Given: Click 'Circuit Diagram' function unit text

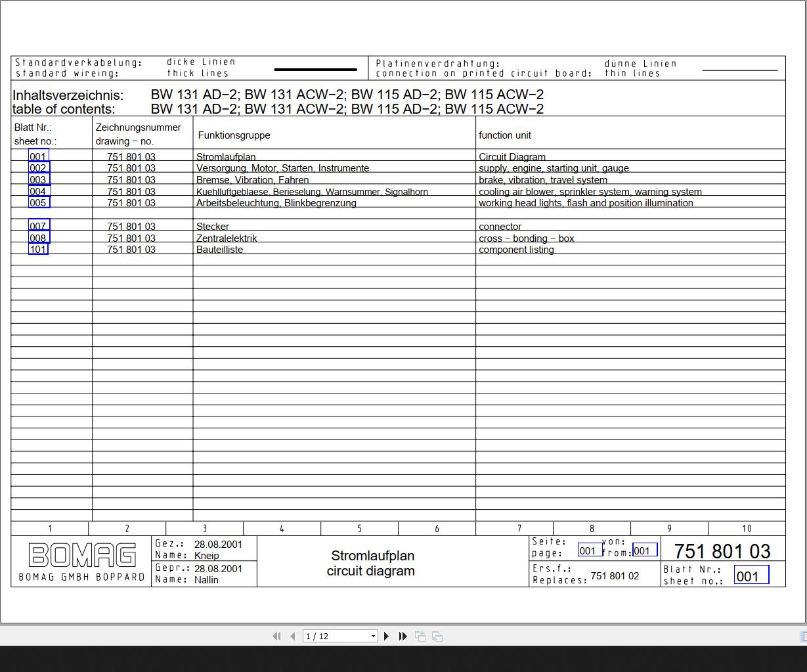Looking at the screenshot, I should click(x=512, y=157).
